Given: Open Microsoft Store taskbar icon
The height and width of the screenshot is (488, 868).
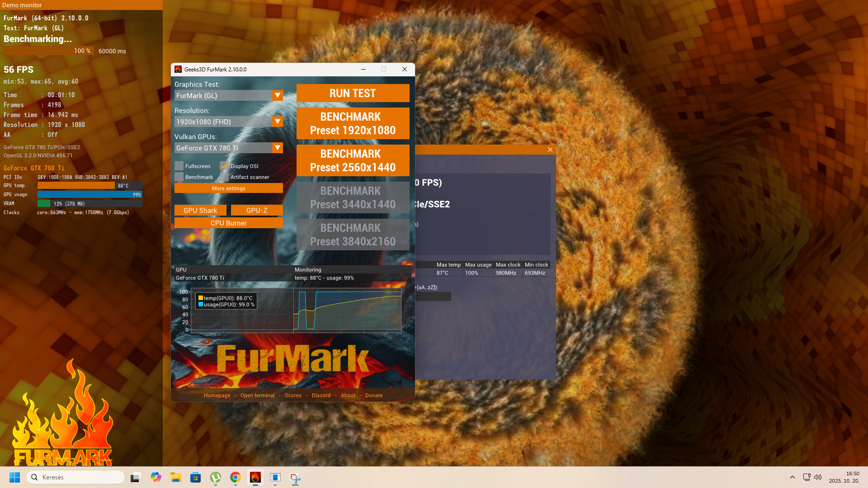Looking at the screenshot, I should [195, 477].
